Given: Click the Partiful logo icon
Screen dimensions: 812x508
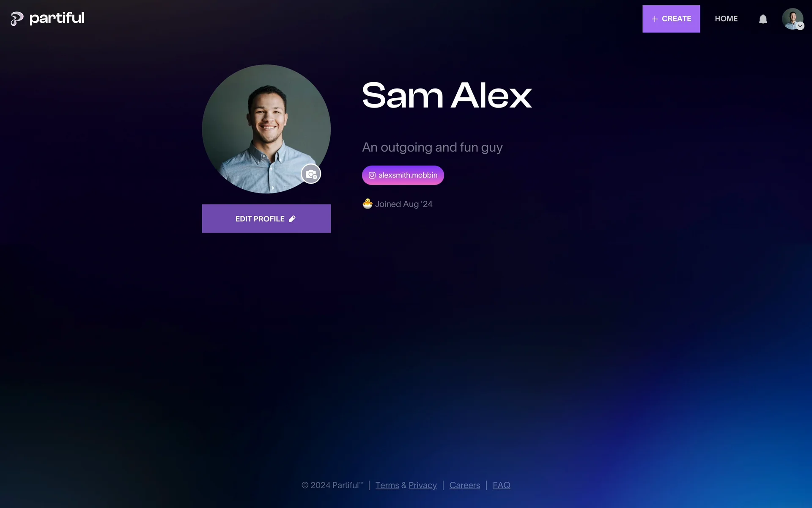Looking at the screenshot, I should click(x=17, y=19).
